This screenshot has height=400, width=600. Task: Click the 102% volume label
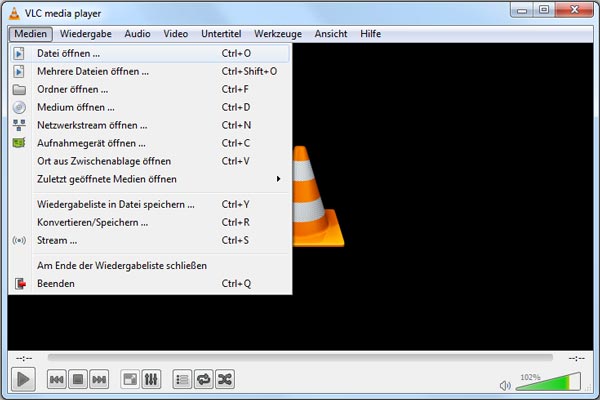pyautogui.click(x=530, y=377)
